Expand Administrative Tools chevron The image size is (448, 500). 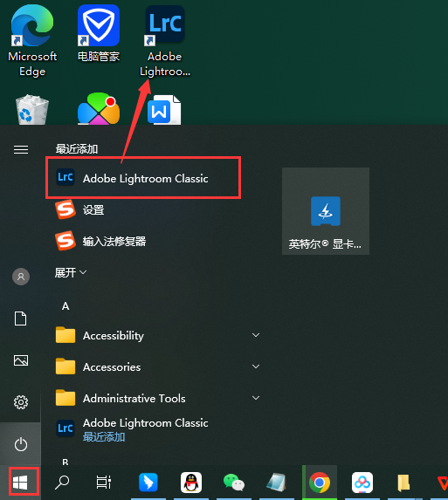pos(256,398)
